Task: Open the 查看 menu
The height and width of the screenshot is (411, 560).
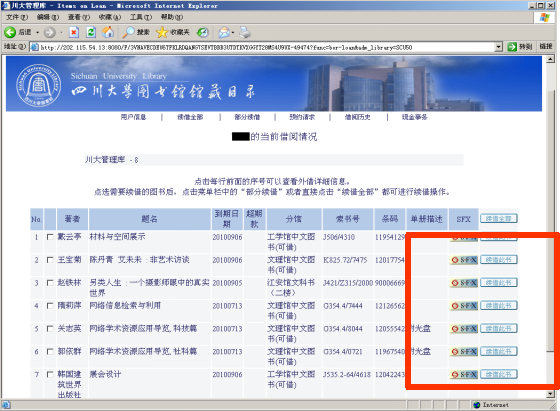Action: point(79,17)
